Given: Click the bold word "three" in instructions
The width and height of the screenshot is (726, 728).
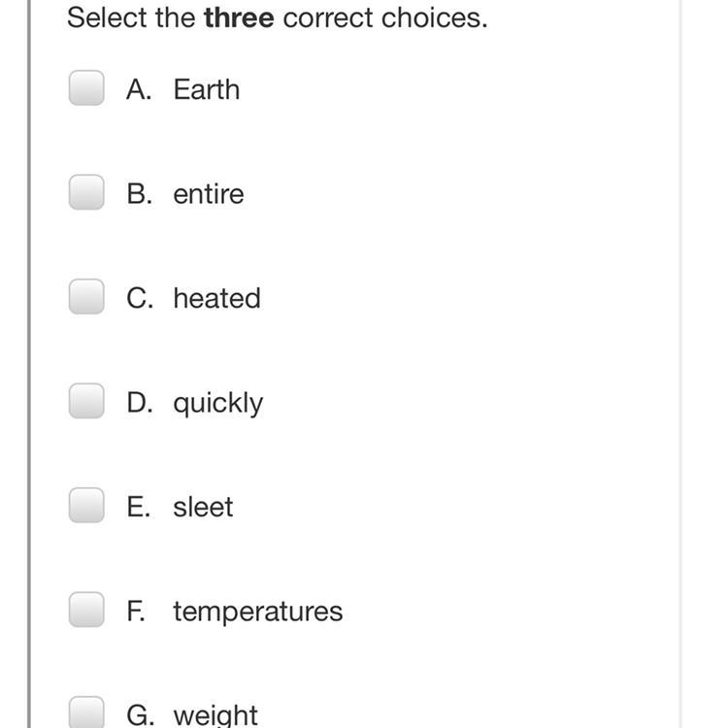Looking at the screenshot, I should pyautogui.click(x=240, y=17).
